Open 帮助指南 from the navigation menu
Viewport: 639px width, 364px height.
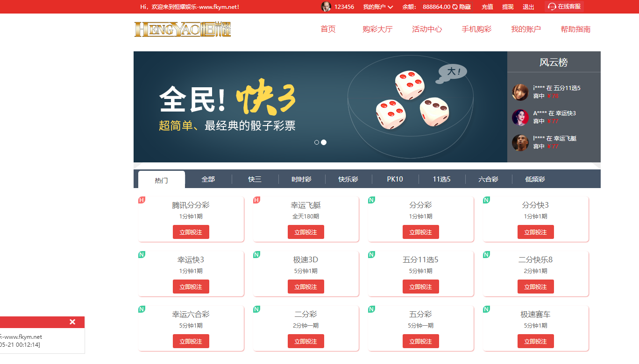tap(575, 29)
